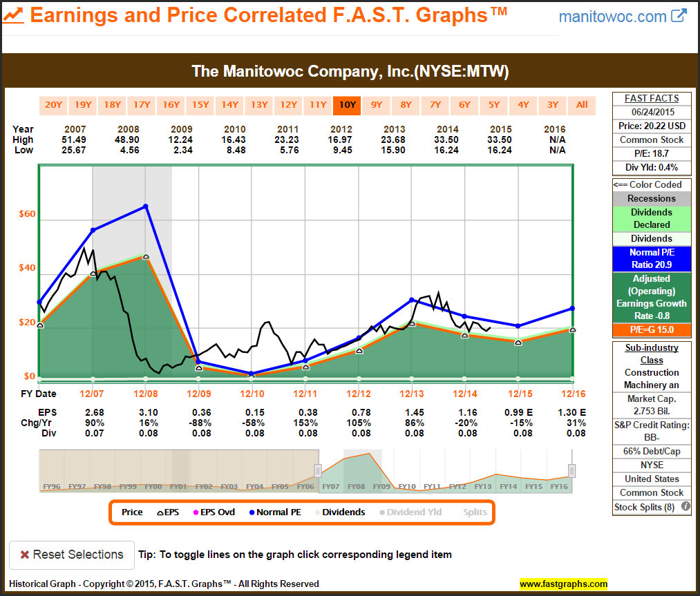Select the All time range tab

pos(582,105)
